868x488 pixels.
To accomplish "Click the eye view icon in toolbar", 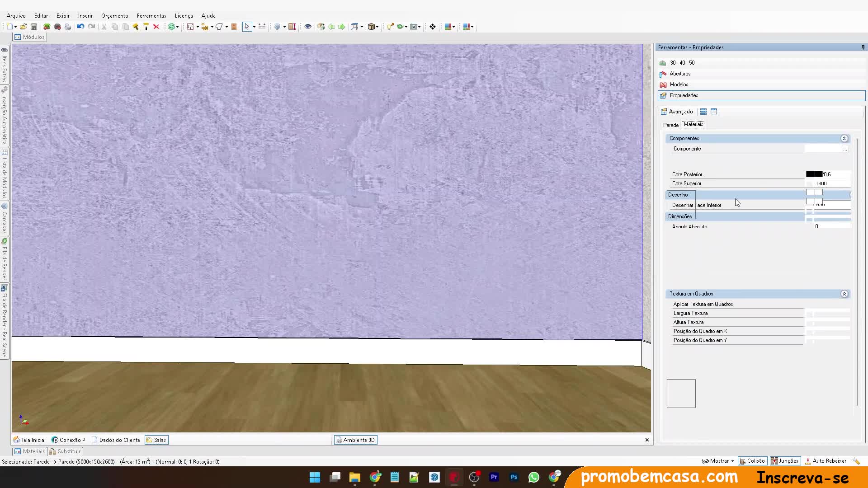I will tap(308, 27).
